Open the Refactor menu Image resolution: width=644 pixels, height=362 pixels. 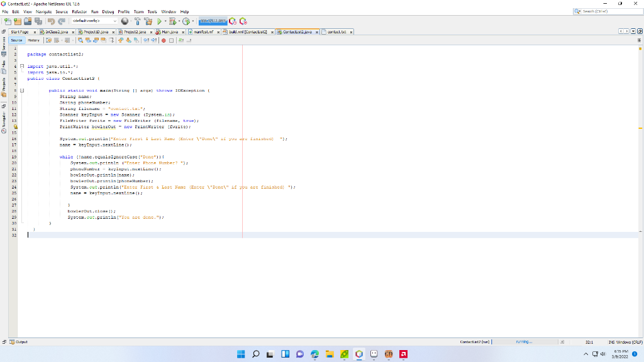pyautogui.click(x=79, y=12)
